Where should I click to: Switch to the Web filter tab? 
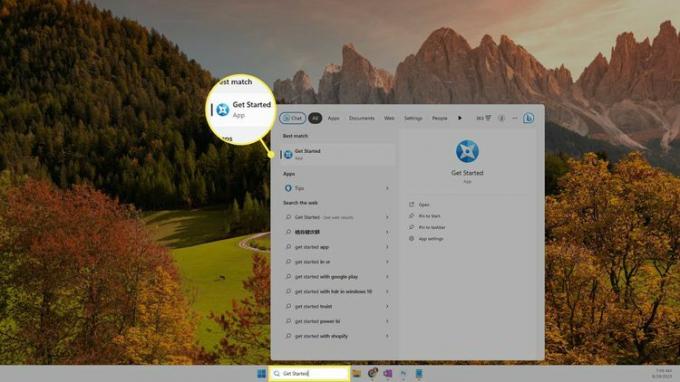389,118
